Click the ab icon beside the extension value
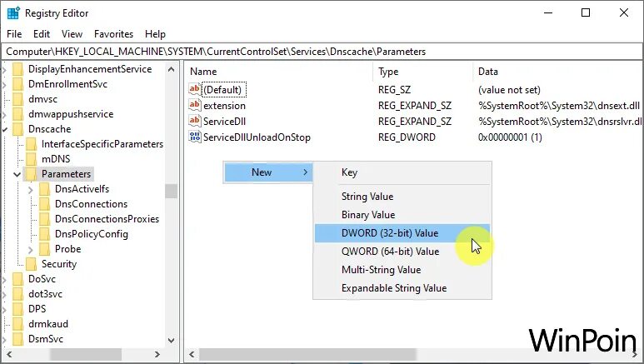Screen dimensions: 644x364 [196, 106]
